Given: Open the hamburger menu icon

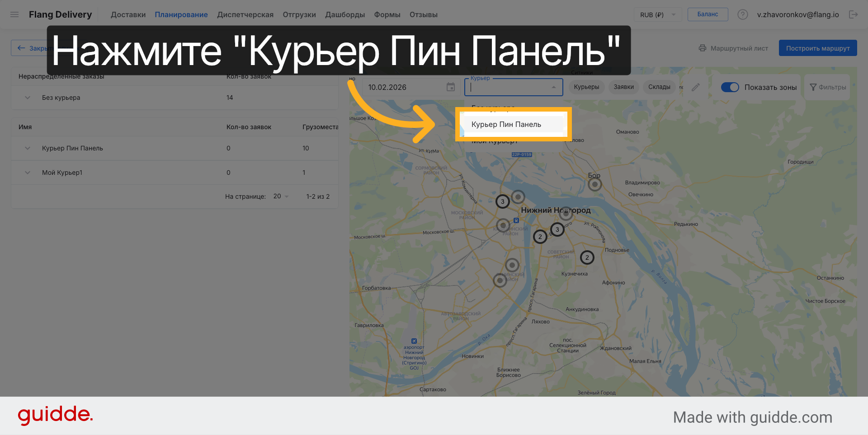Looking at the screenshot, I should (x=14, y=14).
